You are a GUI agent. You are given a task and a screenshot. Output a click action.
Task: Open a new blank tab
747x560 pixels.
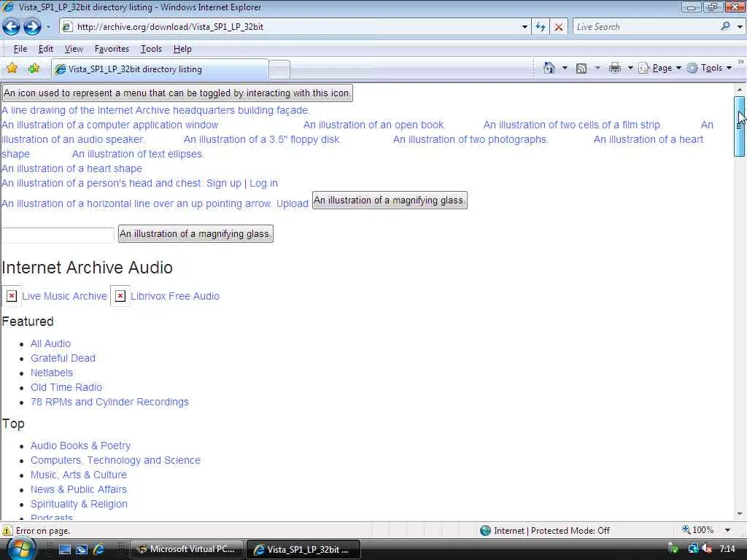click(279, 69)
